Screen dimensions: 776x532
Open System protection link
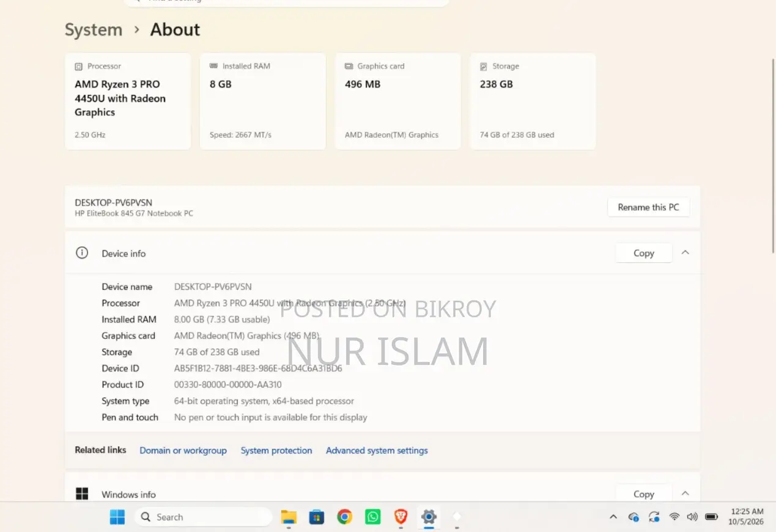coord(276,450)
